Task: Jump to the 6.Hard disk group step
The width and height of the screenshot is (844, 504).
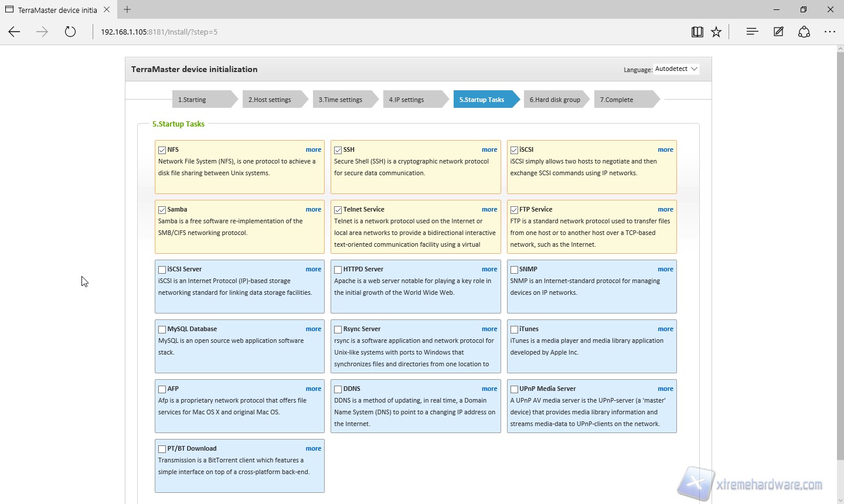Action: coord(555,100)
